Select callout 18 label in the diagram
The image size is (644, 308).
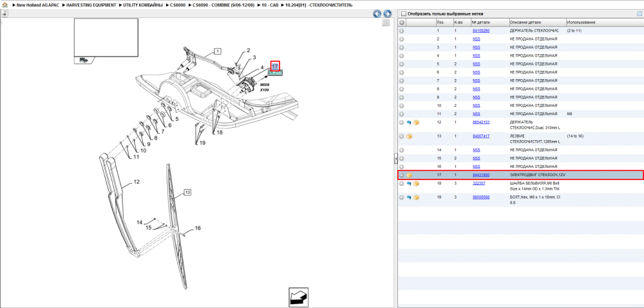[219, 132]
